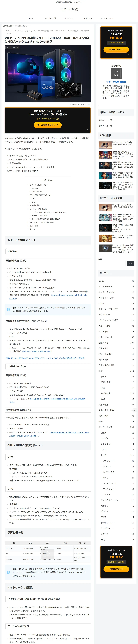The image size is (138, 644).
Task: Open the ガジェット・家電 breadcrumb link
Action: tap(22, 31)
